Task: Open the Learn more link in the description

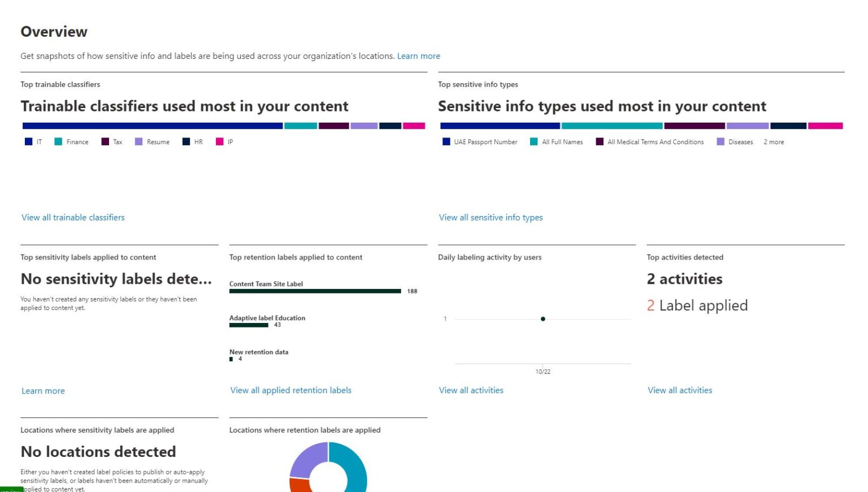Action: tap(419, 55)
